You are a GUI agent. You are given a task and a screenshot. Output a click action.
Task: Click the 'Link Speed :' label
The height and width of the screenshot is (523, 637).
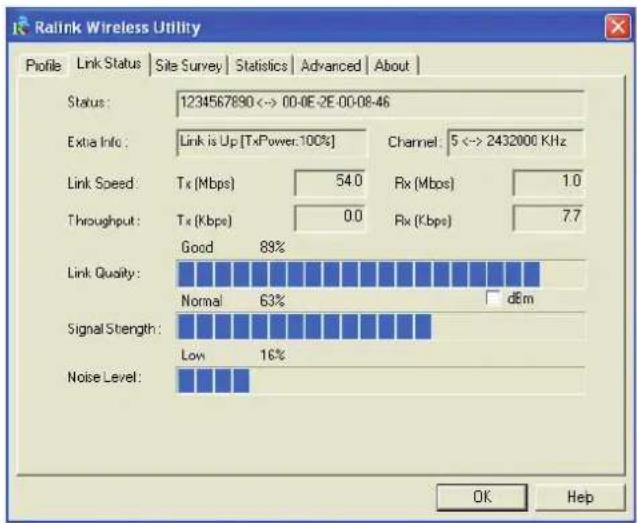click(x=102, y=183)
